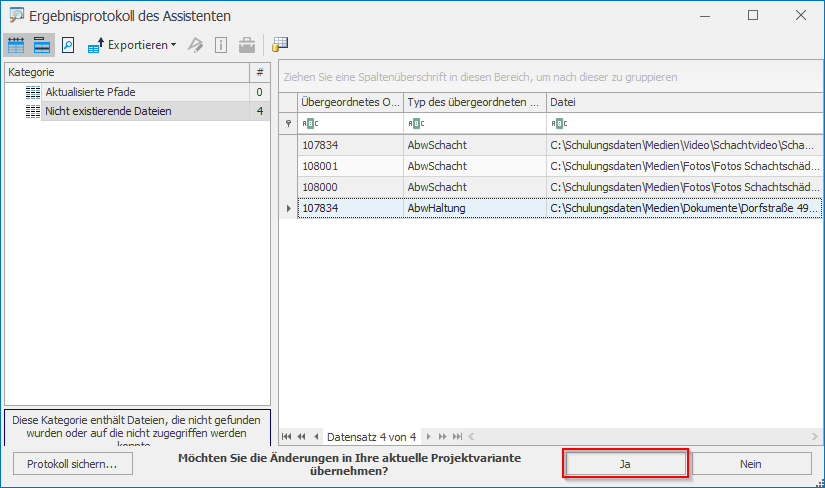Viewport: 825px width, 488px height.
Task: Click the magnifier search icon in toolbar
Action: (68, 45)
